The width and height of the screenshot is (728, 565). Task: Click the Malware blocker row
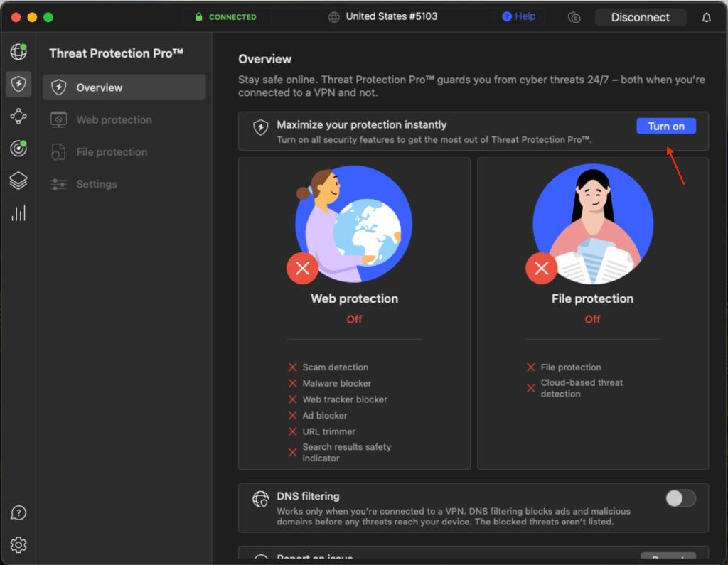click(x=330, y=384)
